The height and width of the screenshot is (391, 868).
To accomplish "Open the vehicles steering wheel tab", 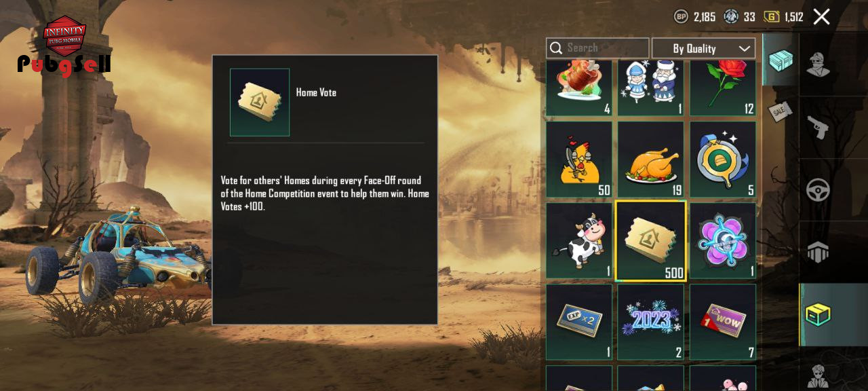I will pyautogui.click(x=818, y=189).
